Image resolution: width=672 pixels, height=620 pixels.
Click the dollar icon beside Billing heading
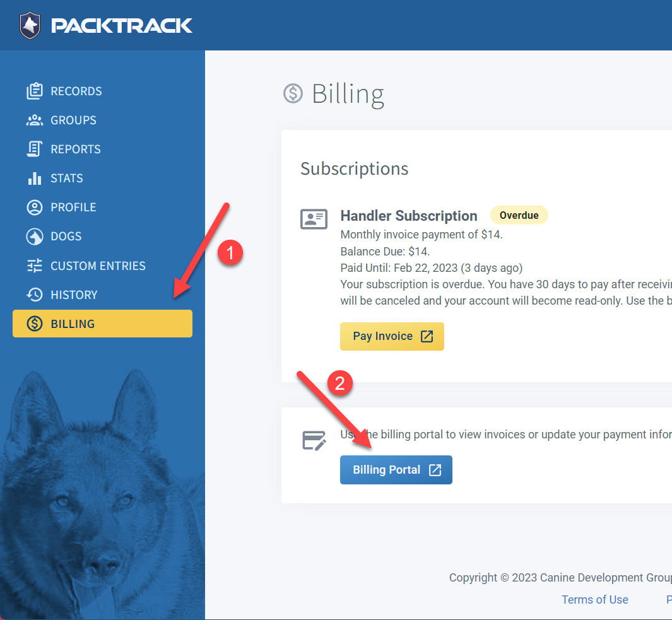point(293,93)
